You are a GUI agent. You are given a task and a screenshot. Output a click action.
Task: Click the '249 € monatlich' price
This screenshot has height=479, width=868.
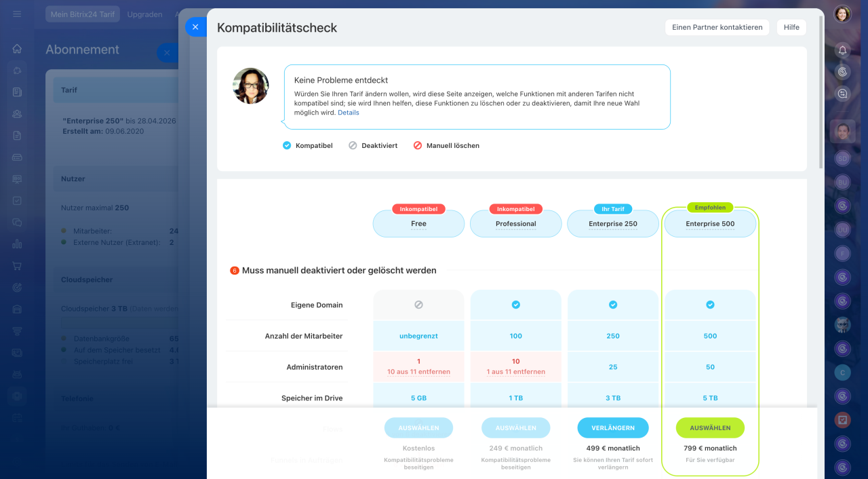point(516,448)
